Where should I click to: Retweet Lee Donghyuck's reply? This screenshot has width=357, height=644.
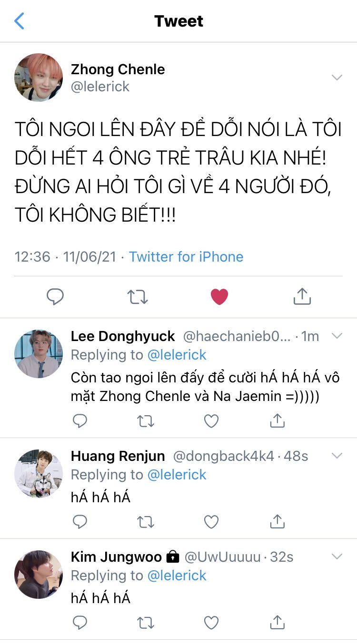[146, 421]
